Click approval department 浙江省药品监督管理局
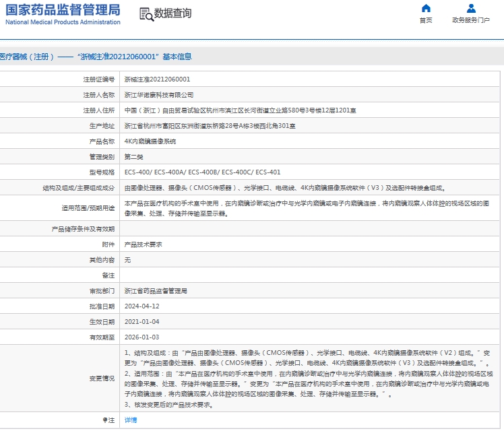 tap(156, 291)
